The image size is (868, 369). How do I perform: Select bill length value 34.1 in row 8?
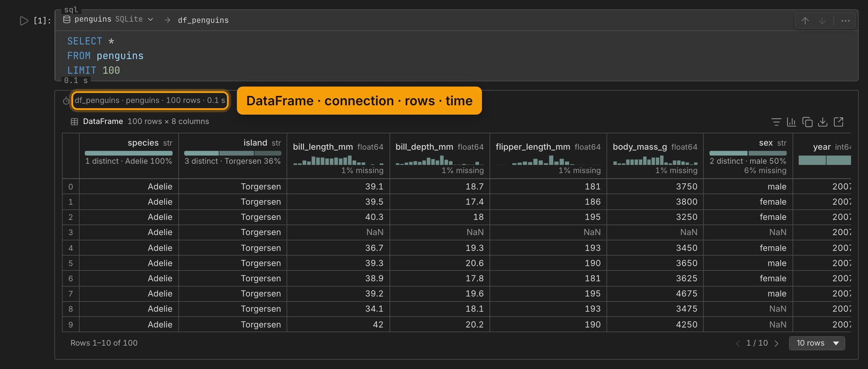(x=374, y=309)
